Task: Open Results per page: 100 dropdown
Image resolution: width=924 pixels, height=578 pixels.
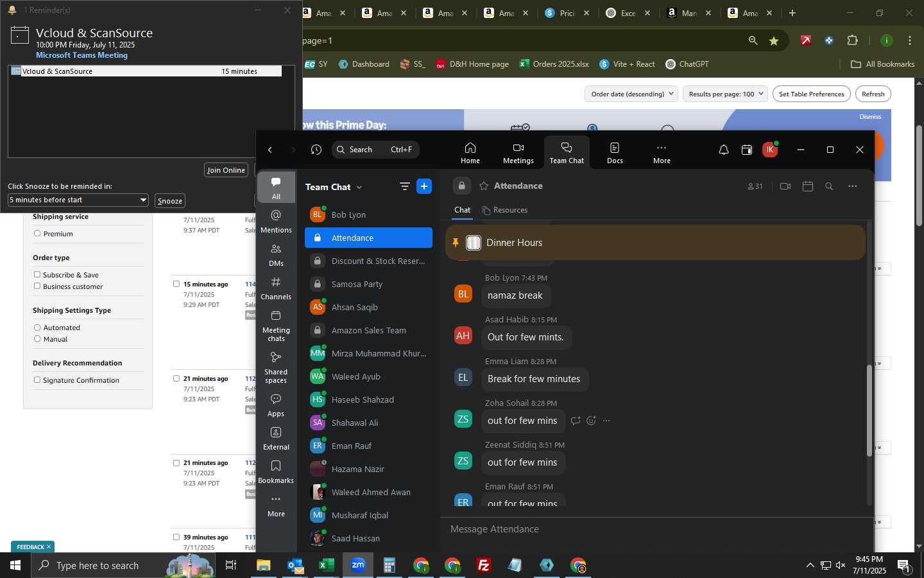Action: tap(725, 94)
